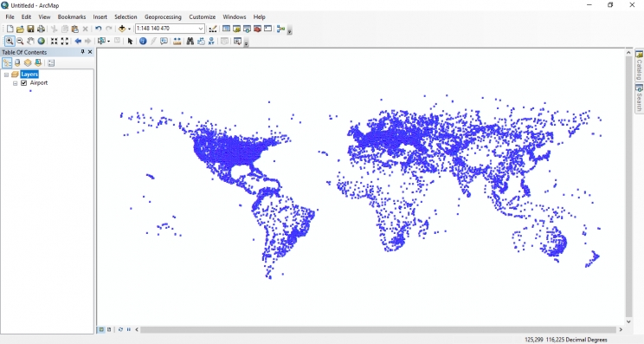Select the Pan hand tool
Image resolution: width=644 pixels, height=344 pixels.
(x=31, y=41)
